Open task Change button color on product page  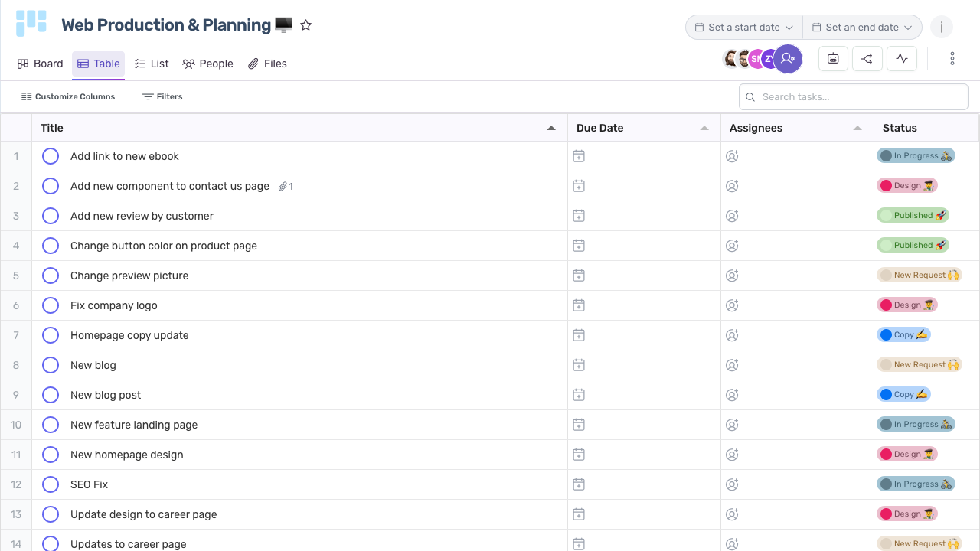[x=164, y=246]
